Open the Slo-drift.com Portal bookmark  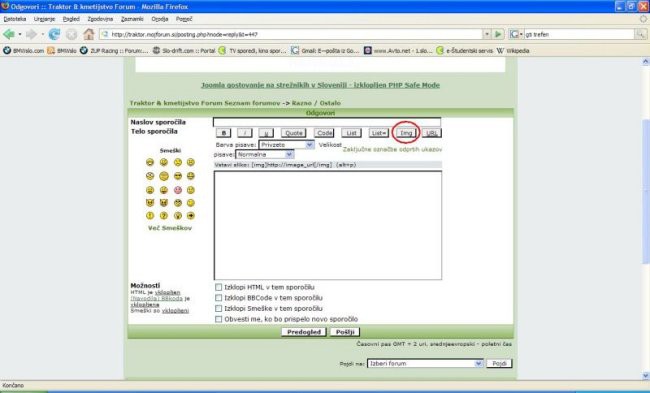pyautogui.click(x=184, y=51)
